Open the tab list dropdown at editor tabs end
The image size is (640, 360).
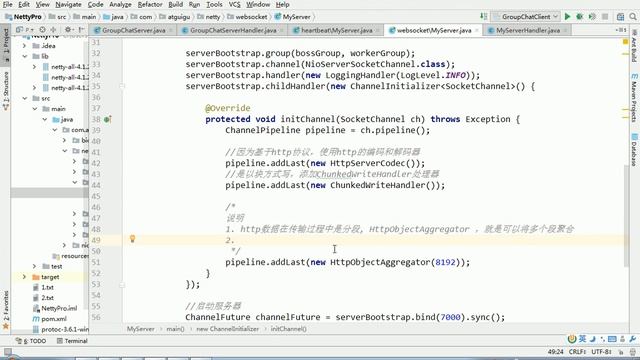[x=620, y=30]
